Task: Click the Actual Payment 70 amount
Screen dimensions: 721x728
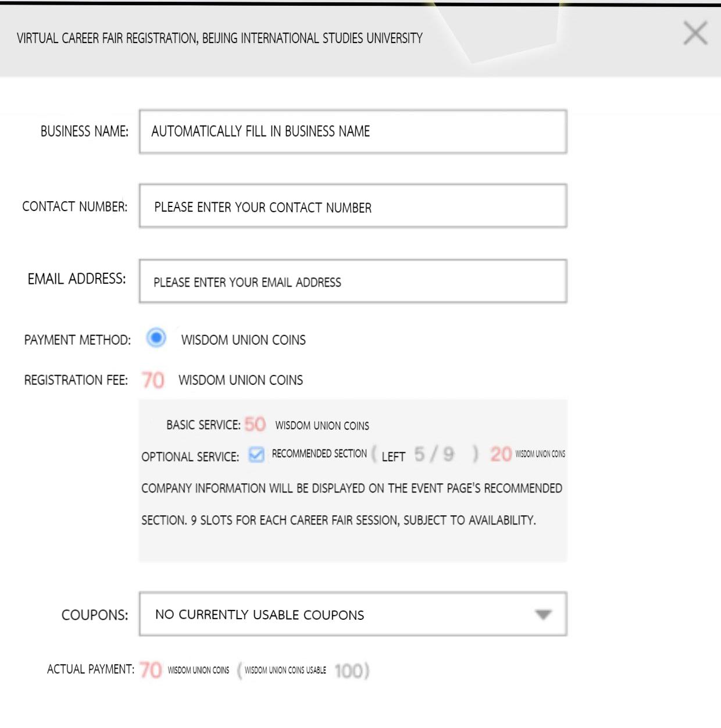Action: click(x=151, y=670)
